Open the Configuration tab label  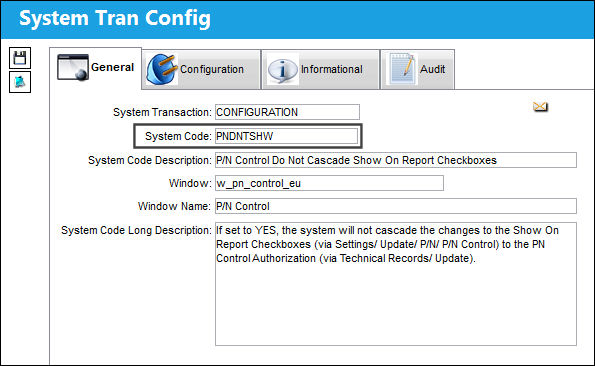[x=212, y=69]
